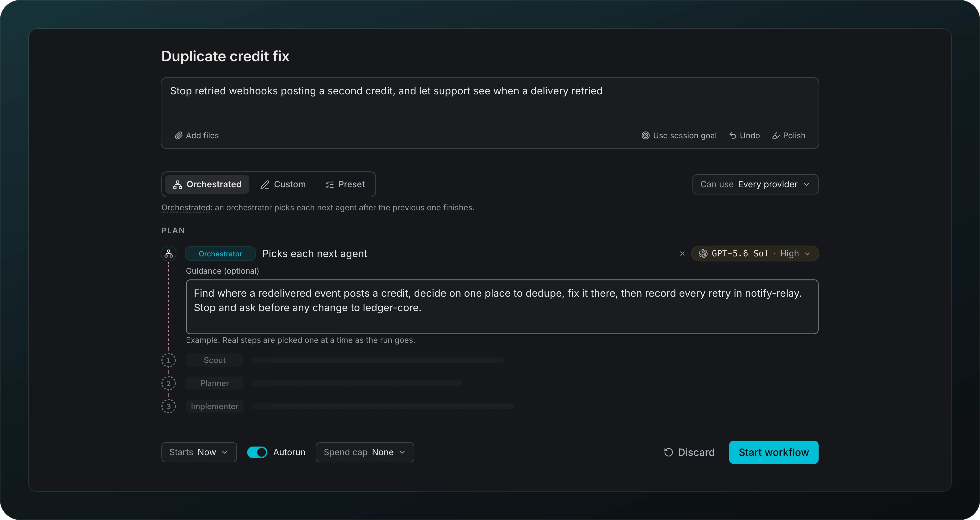Screen dimensions: 980x520
Task: Open the Can use Every provider dropdown
Action: click(x=755, y=184)
